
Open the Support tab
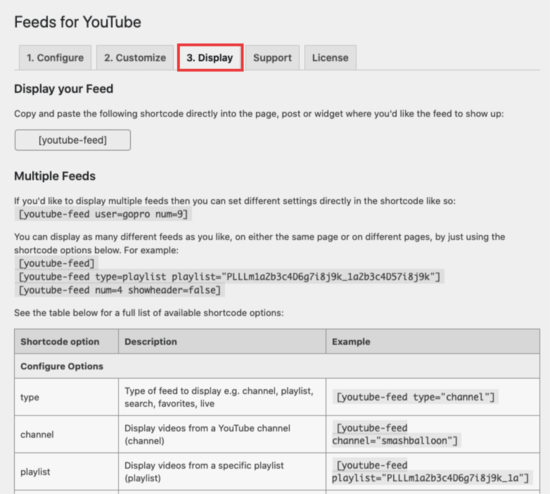(x=272, y=58)
